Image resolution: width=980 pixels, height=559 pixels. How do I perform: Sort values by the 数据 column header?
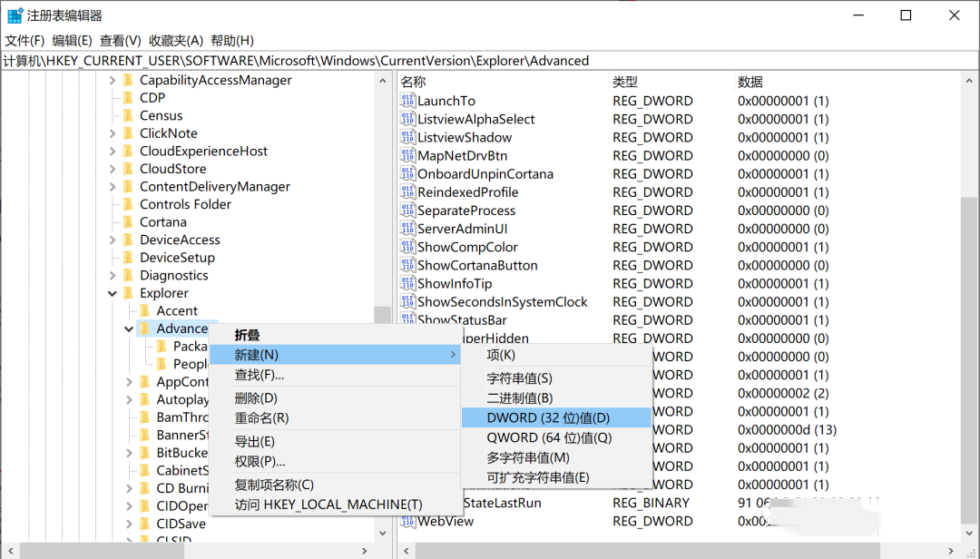point(847,82)
